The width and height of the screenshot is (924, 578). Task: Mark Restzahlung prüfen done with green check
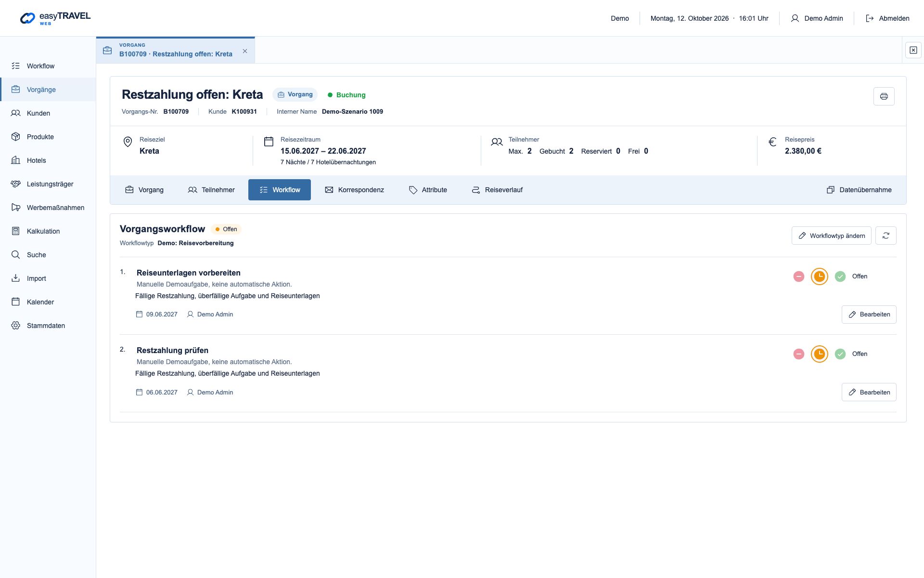tap(840, 354)
